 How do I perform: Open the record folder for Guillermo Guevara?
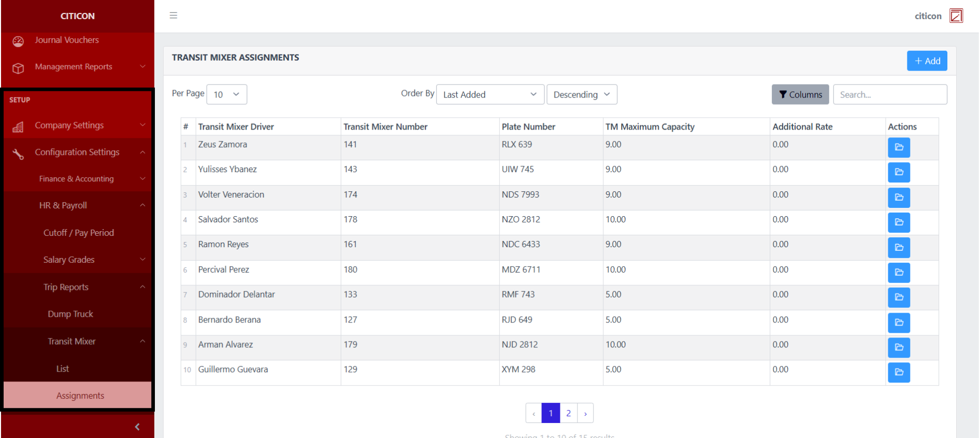click(x=899, y=372)
